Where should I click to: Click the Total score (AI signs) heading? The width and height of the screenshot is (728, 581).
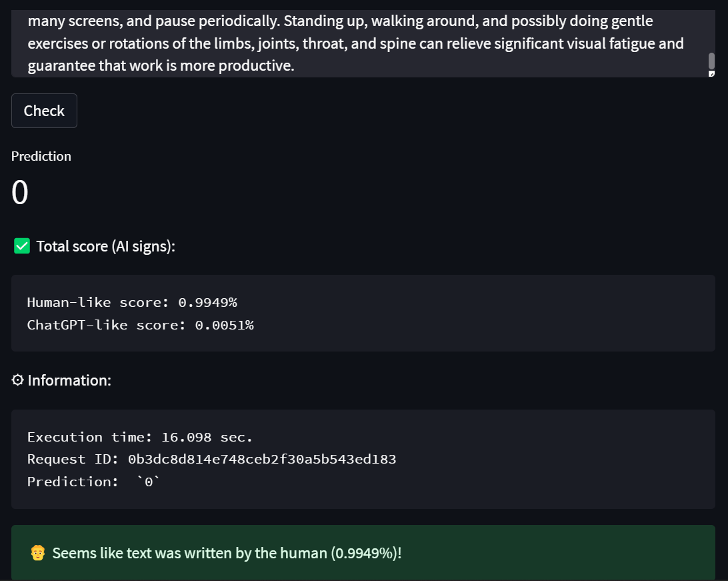point(105,246)
